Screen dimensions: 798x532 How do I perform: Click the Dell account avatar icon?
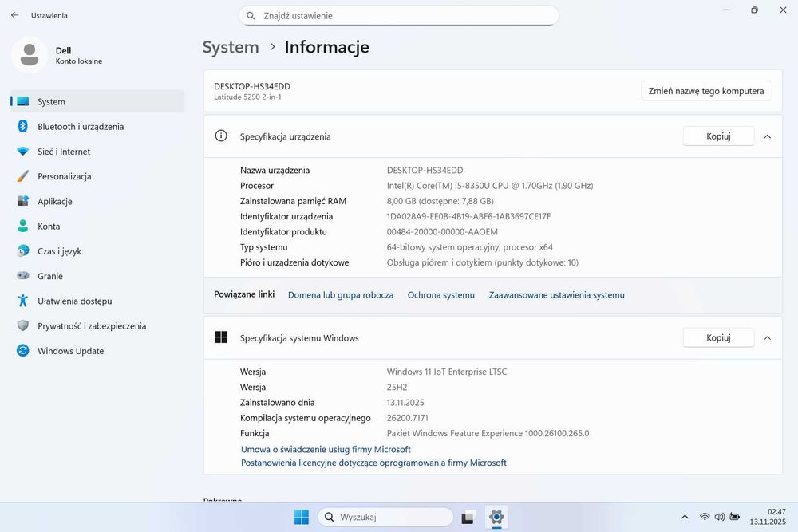30,54
